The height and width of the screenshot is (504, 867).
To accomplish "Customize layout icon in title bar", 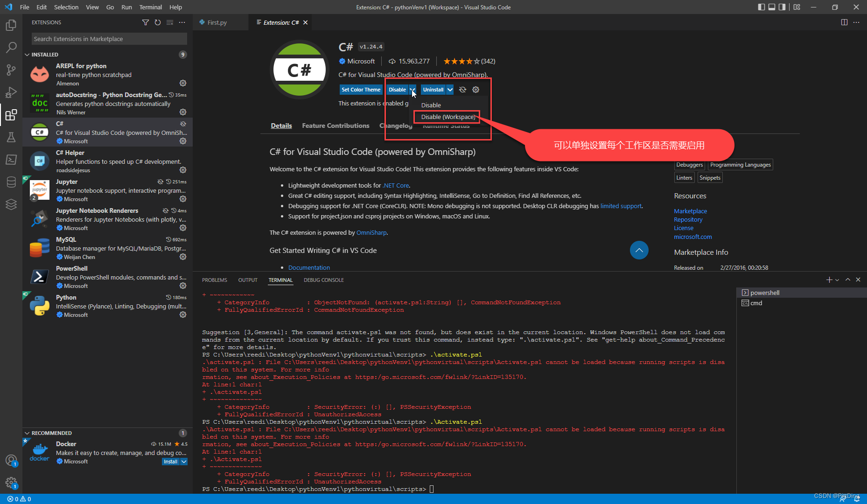I will (797, 7).
